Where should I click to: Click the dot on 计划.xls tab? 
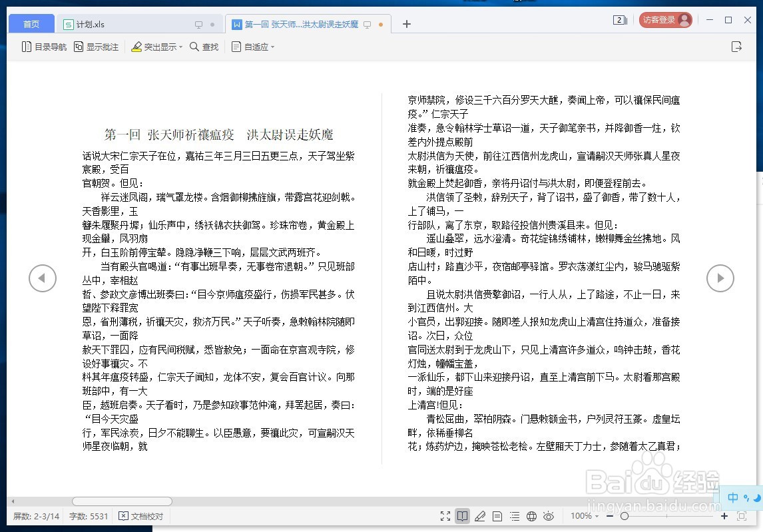(212, 25)
